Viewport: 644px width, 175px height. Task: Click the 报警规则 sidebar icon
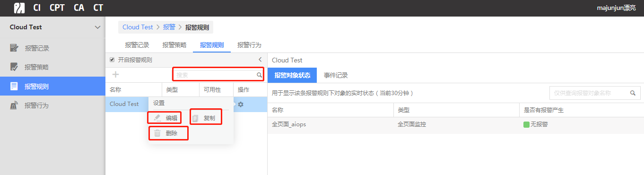tap(14, 86)
